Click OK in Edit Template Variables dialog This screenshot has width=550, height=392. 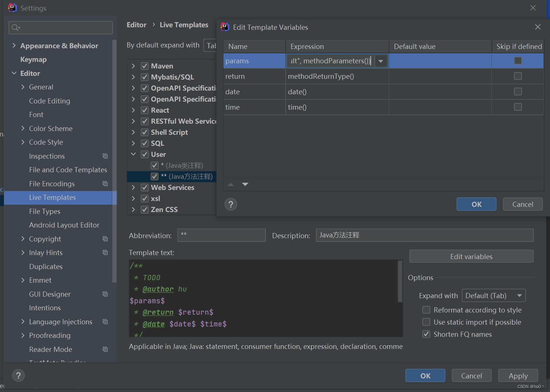point(476,204)
